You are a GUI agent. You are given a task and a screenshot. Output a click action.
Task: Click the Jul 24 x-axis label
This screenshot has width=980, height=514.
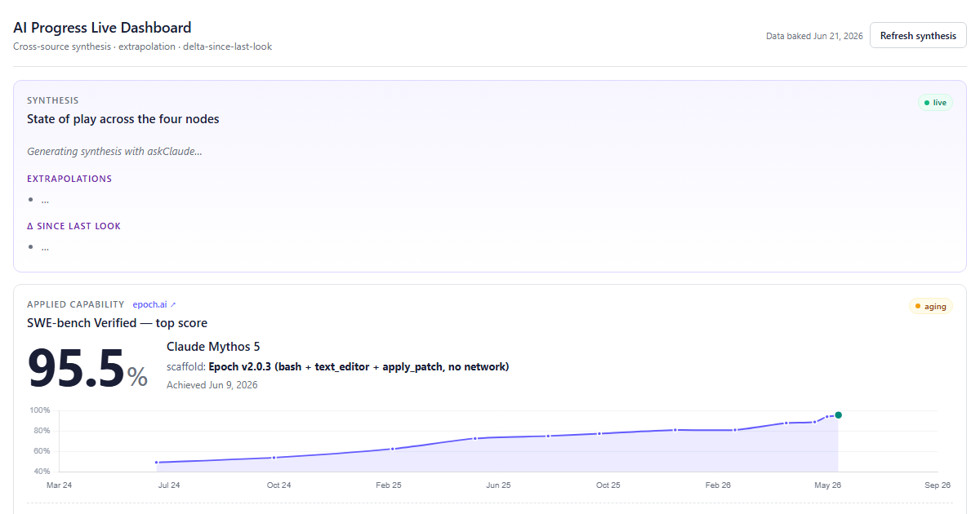169,485
